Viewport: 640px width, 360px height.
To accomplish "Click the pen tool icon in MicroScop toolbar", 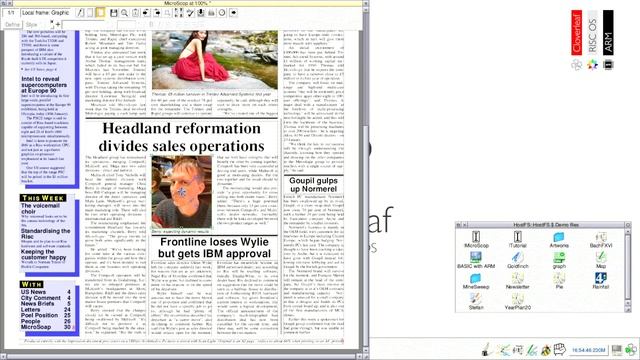I will pyautogui.click(x=80, y=13).
